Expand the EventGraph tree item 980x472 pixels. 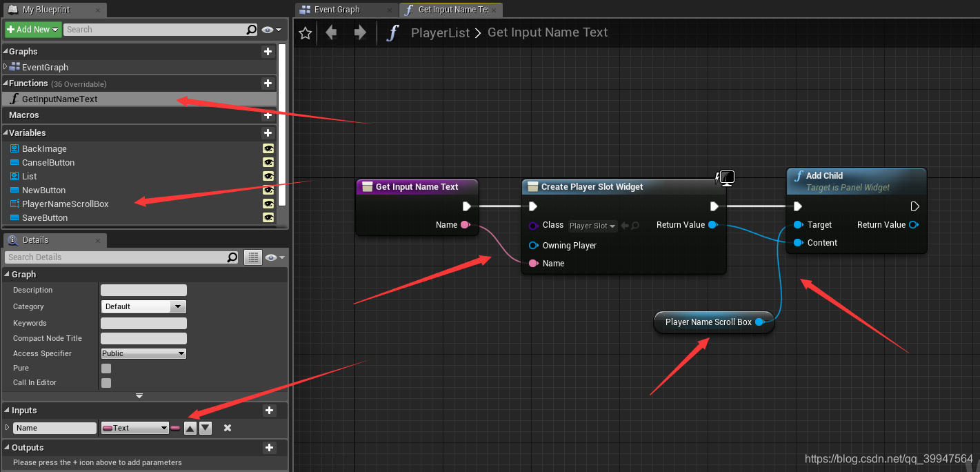coord(6,67)
